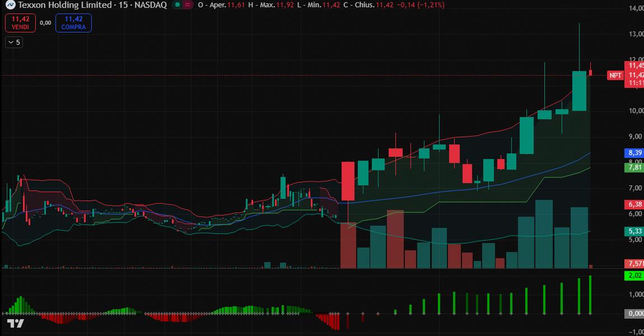The height and width of the screenshot is (336, 644).
Task: Click the Texxon symbol logo icon in the legend
Action: tap(11, 5)
